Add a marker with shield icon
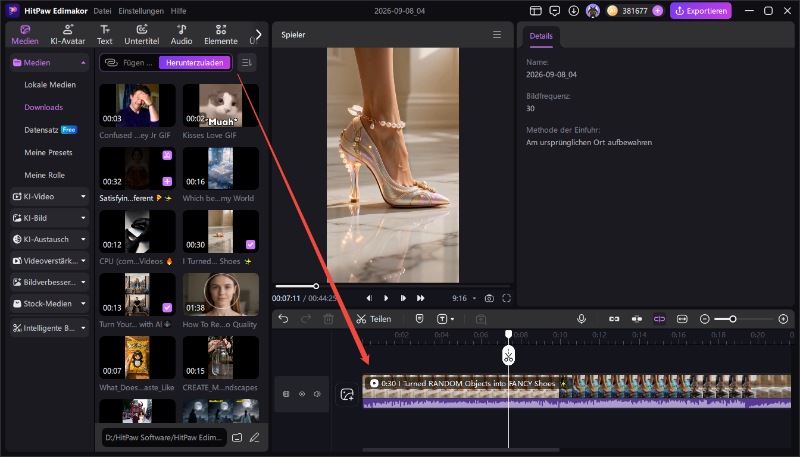The image size is (800, 457). tap(419, 319)
